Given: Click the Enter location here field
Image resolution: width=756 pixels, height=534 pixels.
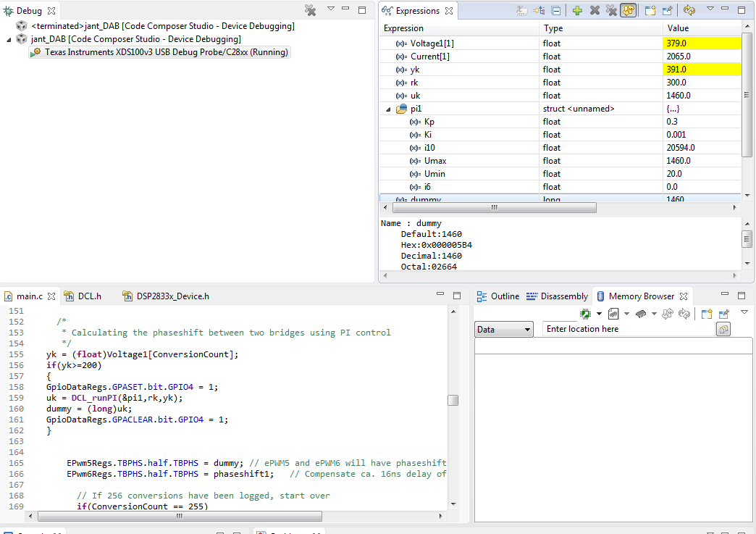Looking at the screenshot, I should (x=629, y=329).
